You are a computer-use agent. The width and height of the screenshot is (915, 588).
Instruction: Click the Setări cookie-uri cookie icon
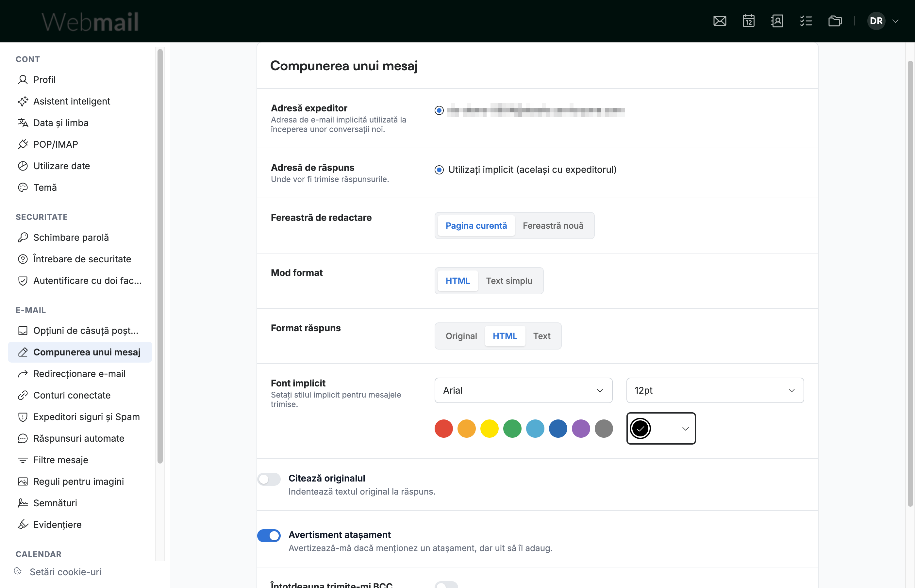(x=18, y=571)
